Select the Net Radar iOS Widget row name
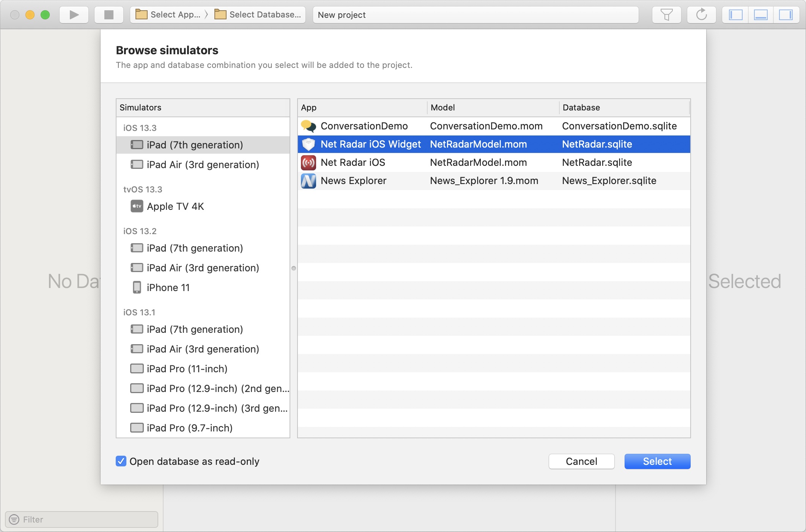The width and height of the screenshot is (806, 532). click(371, 144)
